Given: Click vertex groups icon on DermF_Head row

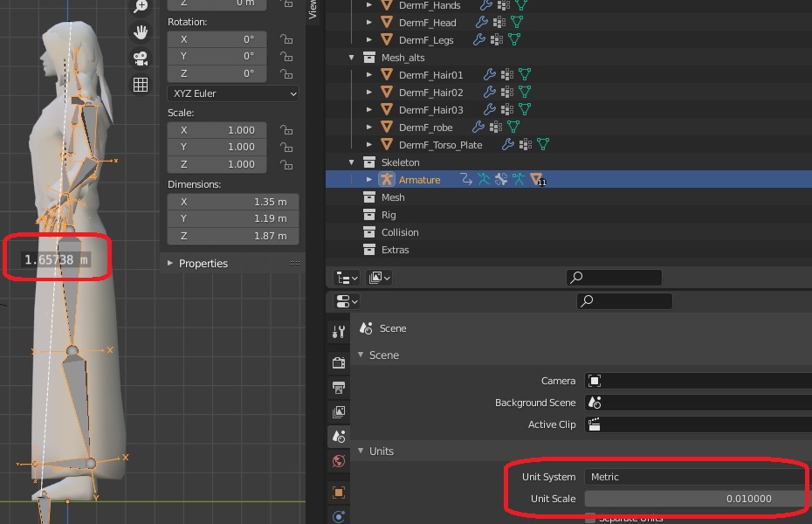Looking at the screenshot, I should click(499, 22).
